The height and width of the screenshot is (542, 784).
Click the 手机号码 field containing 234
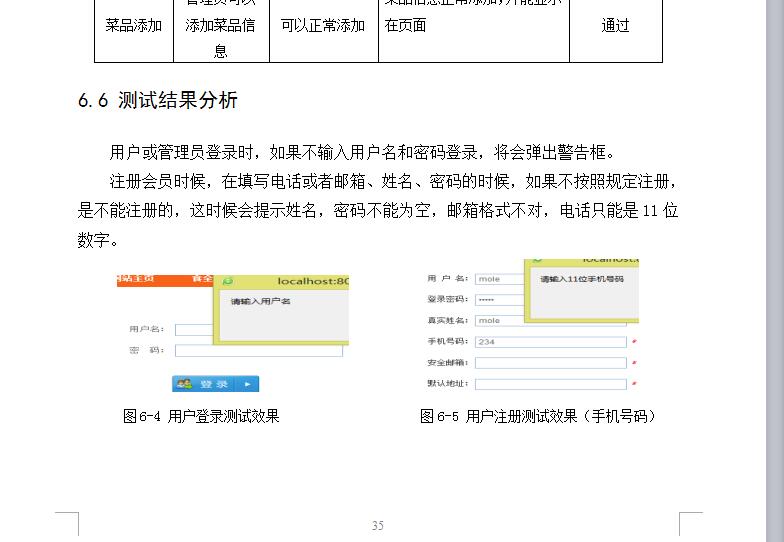coord(550,342)
